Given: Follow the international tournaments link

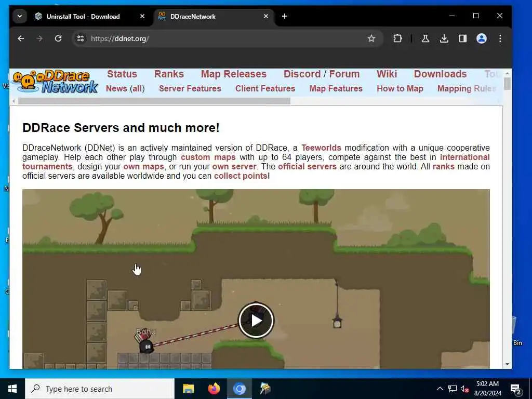Looking at the screenshot, I should (x=465, y=157).
